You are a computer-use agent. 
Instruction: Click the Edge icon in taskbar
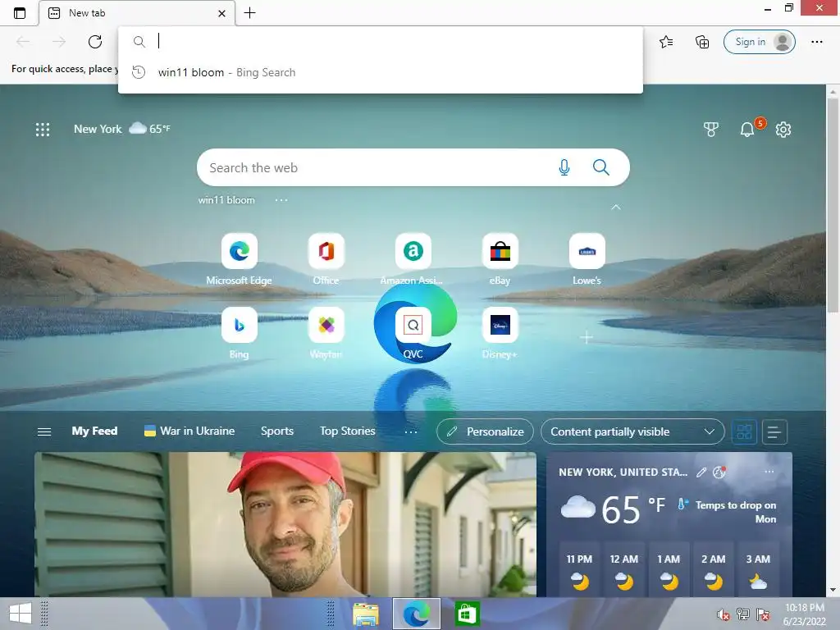point(416,614)
